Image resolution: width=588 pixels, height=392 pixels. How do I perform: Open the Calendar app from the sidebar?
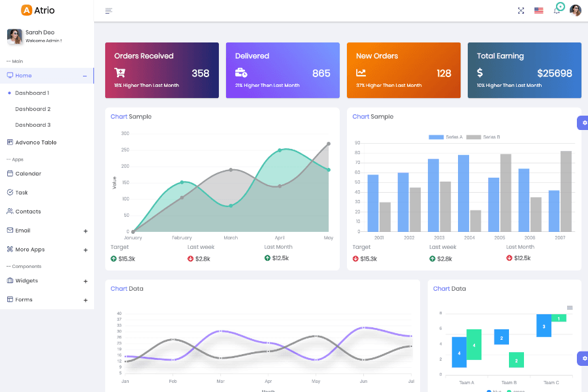28,173
